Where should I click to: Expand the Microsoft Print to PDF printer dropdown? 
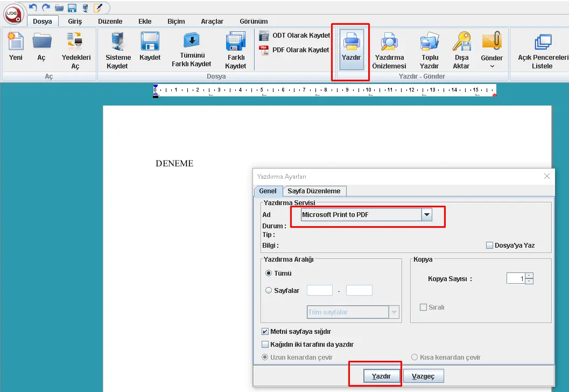(426, 215)
